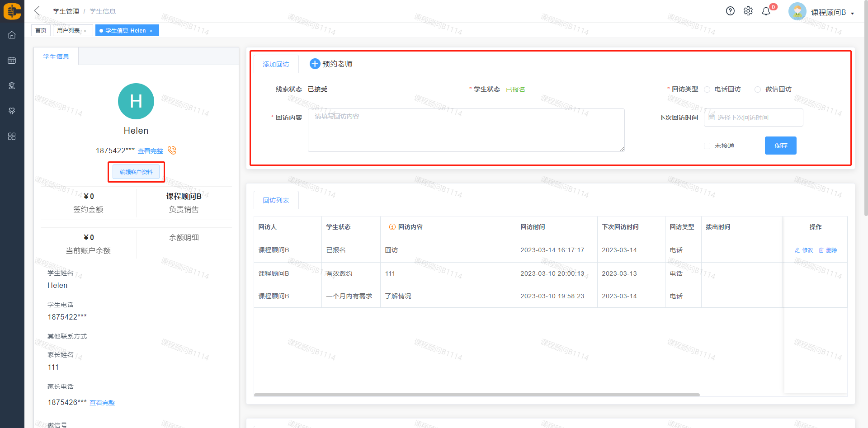This screenshot has height=428, width=868.
Task: Open the calendar icon in left sidebar
Action: pos(12,61)
